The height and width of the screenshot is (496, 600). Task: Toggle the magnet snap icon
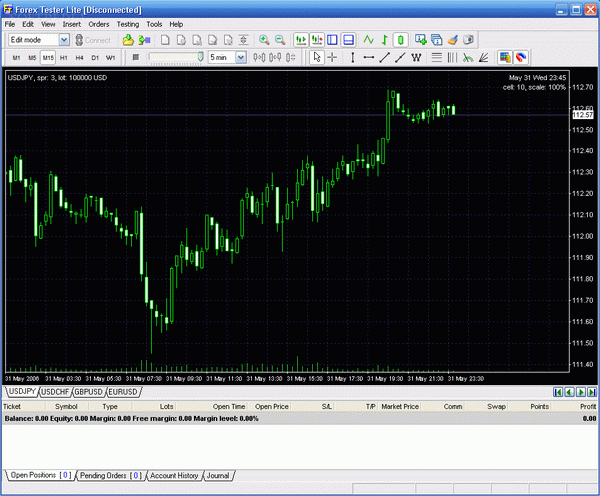click(x=521, y=57)
